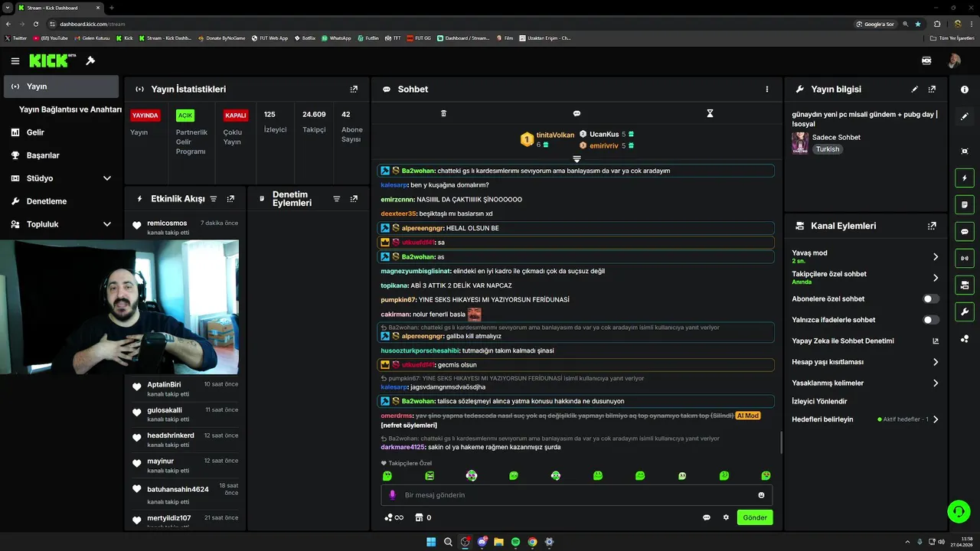The image size is (980, 551).
Task: Expand Yasaklanmış kelimeler options
Action: click(936, 383)
